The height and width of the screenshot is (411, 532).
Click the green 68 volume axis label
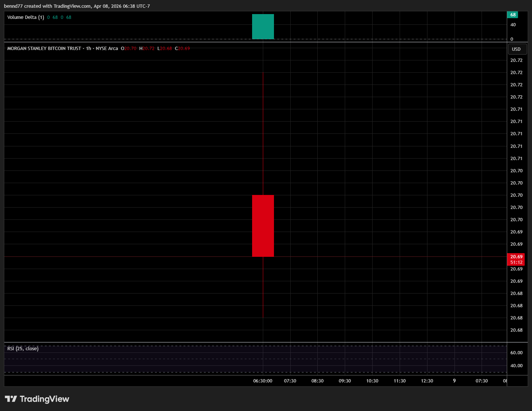[x=513, y=15]
